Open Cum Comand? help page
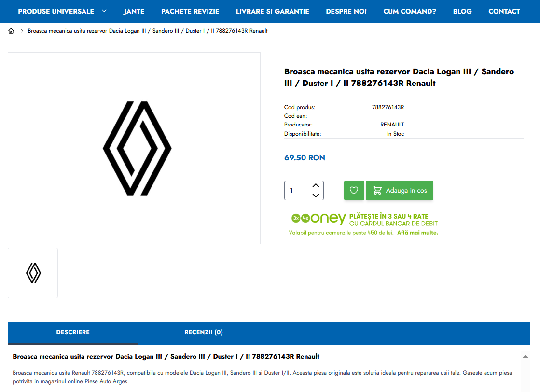The height and width of the screenshot is (392, 540). (x=410, y=11)
